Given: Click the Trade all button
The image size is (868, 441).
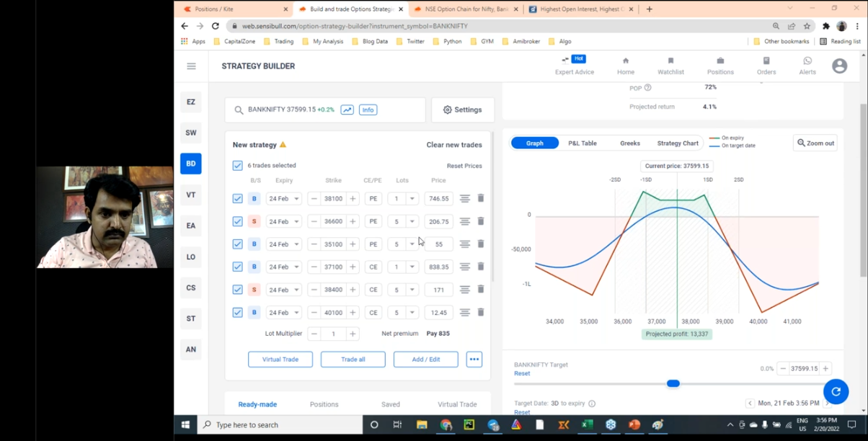Looking at the screenshot, I should (x=353, y=360).
